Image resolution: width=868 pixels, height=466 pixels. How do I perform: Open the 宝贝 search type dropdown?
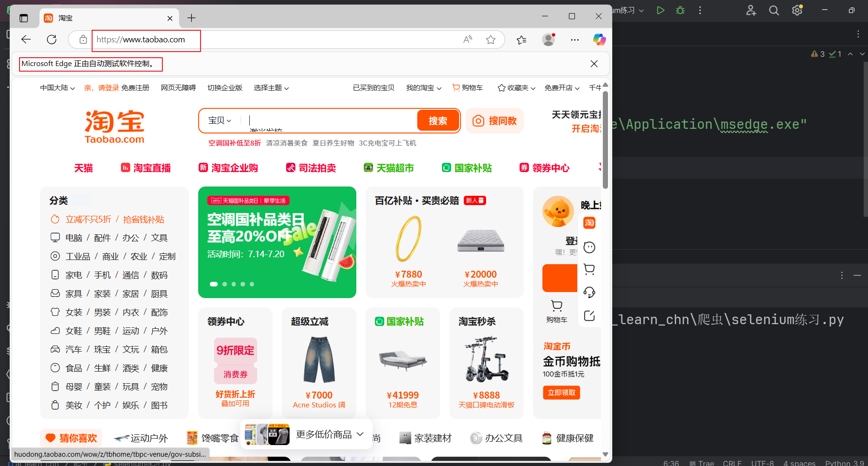(220, 120)
